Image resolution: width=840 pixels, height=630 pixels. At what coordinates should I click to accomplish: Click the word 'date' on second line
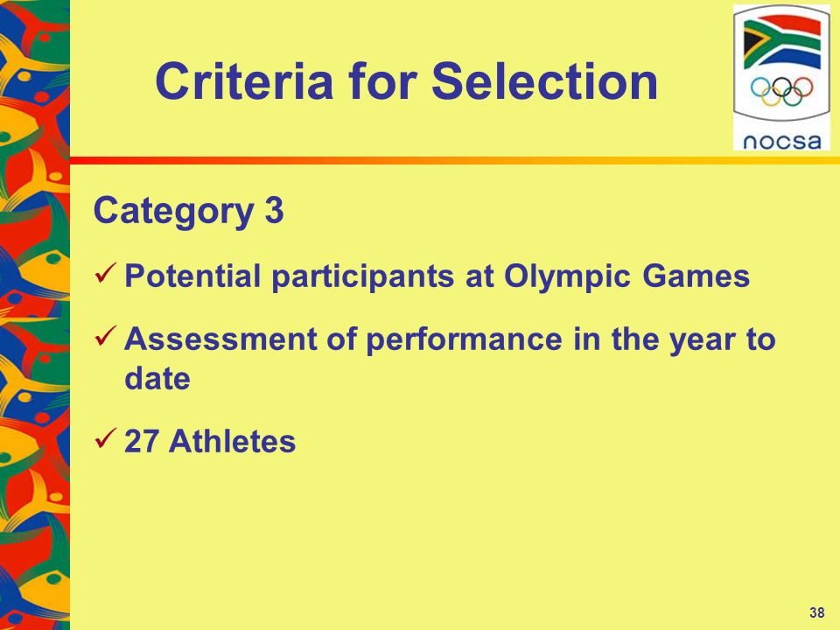tap(157, 379)
